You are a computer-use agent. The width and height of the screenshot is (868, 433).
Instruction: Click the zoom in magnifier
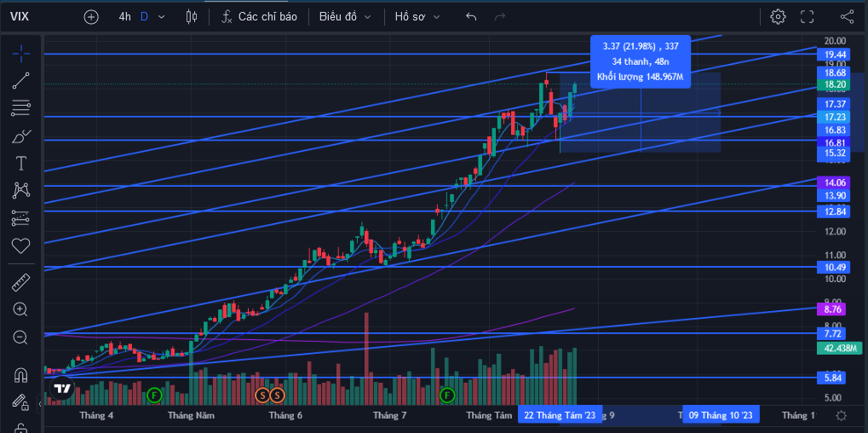point(21,309)
